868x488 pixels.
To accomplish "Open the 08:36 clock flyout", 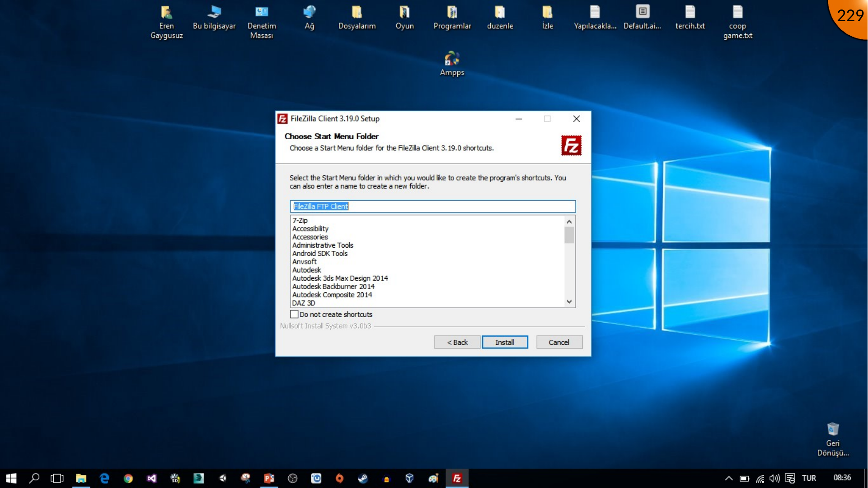I will click(842, 478).
